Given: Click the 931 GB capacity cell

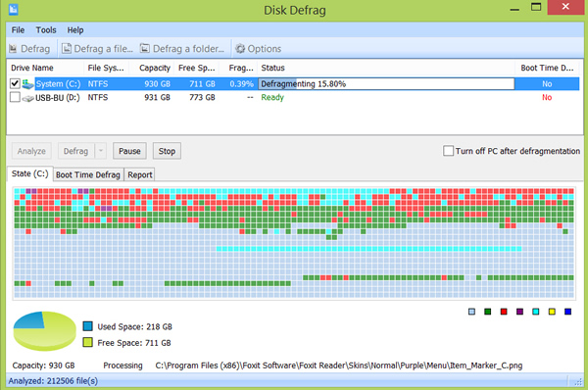Looking at the screenshot, I should point(158,98).
